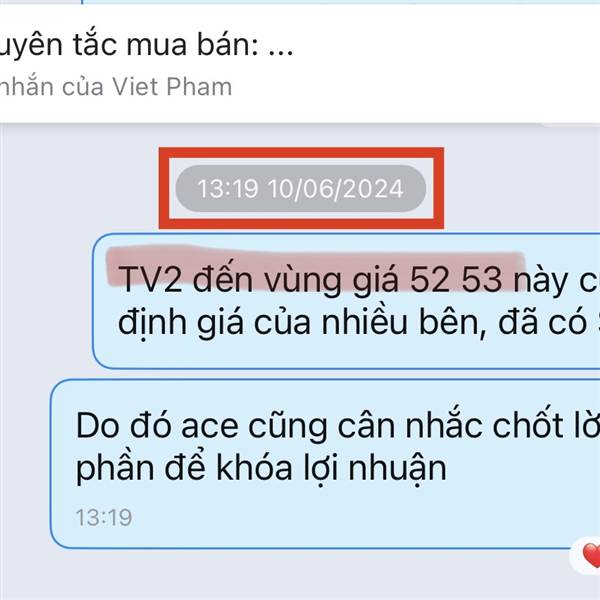Image resolution: width=600 pixels, height=600 pixels.
Task: Click the "Viet Pham" sender name
Action: (x=172, y=86)
